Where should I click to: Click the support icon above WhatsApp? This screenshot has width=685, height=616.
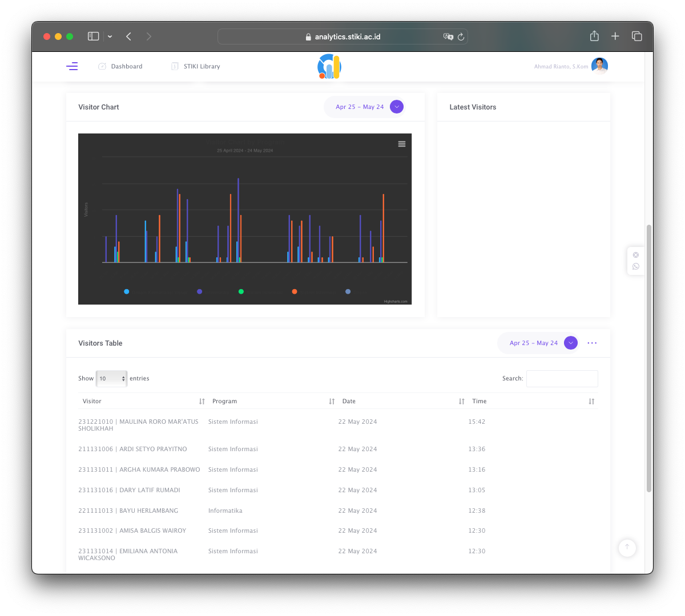636,255
